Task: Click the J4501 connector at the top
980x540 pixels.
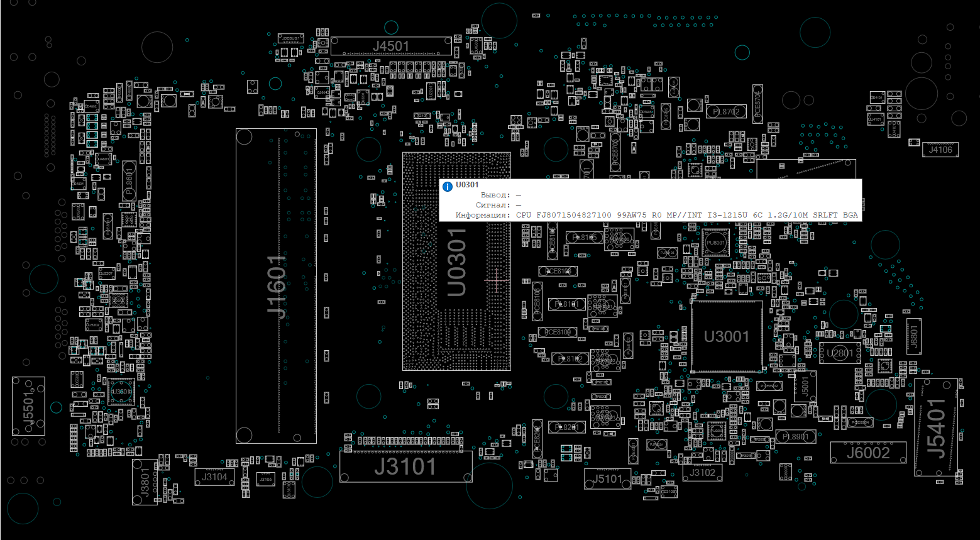Action: tap(391, 46)
